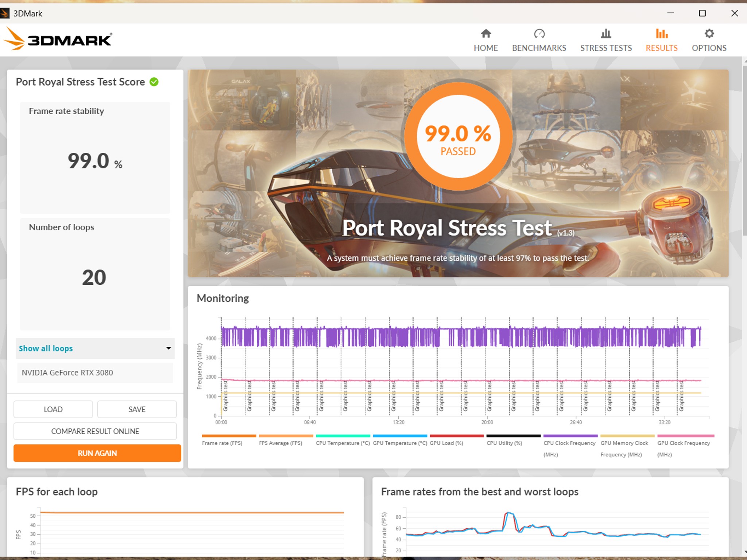This screenshot has width=747, height=560.
Task: Click the Frame rate stability label
Action: pos(66,111)
